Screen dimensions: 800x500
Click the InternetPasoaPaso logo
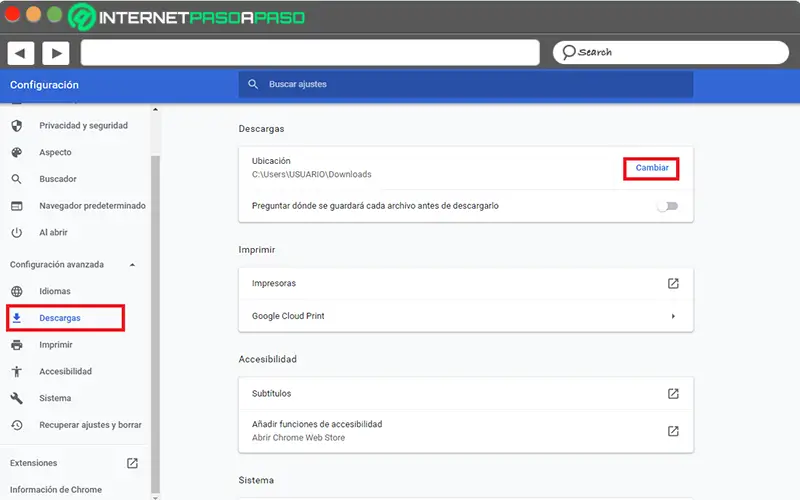pyautogui.click(x=187, y=17)
